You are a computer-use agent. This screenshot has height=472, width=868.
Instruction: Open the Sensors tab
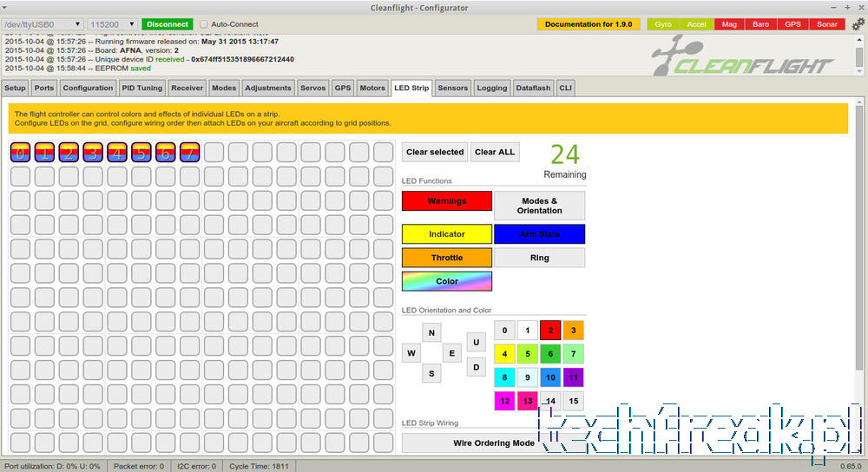(453, 88)
